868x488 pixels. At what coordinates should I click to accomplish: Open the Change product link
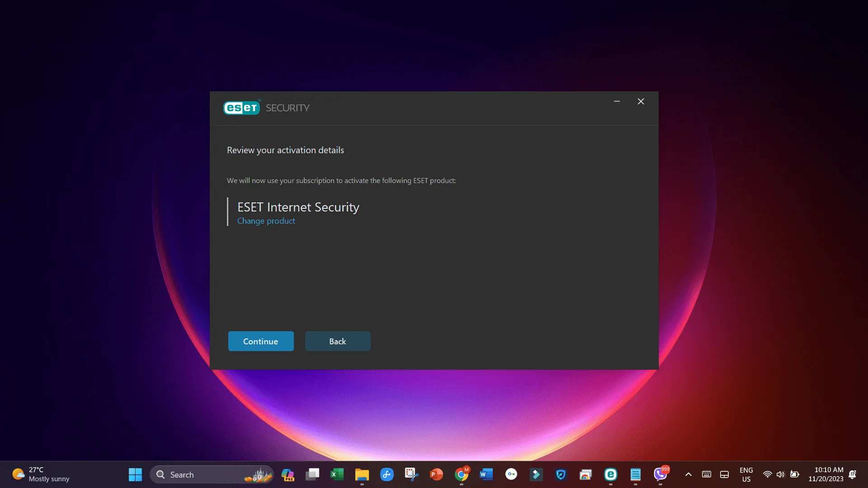pos(266,221)
